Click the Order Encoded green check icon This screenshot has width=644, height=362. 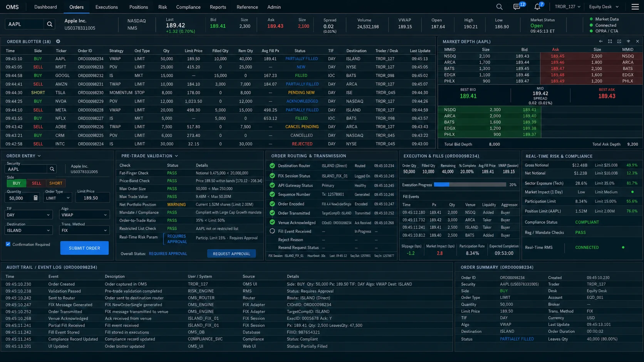click(x=272, y=204)
